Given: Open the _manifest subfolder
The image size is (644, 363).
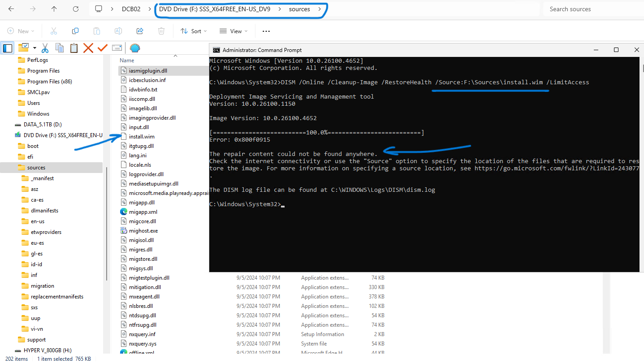Looking at the screenshot, I should pyautogui.click(x=42, y=178).
